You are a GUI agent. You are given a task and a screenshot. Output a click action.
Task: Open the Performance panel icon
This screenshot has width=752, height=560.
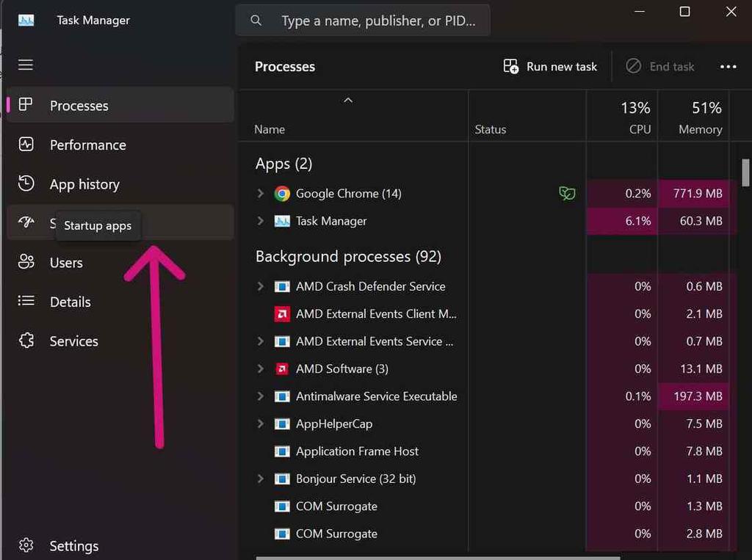coord(25,145)
